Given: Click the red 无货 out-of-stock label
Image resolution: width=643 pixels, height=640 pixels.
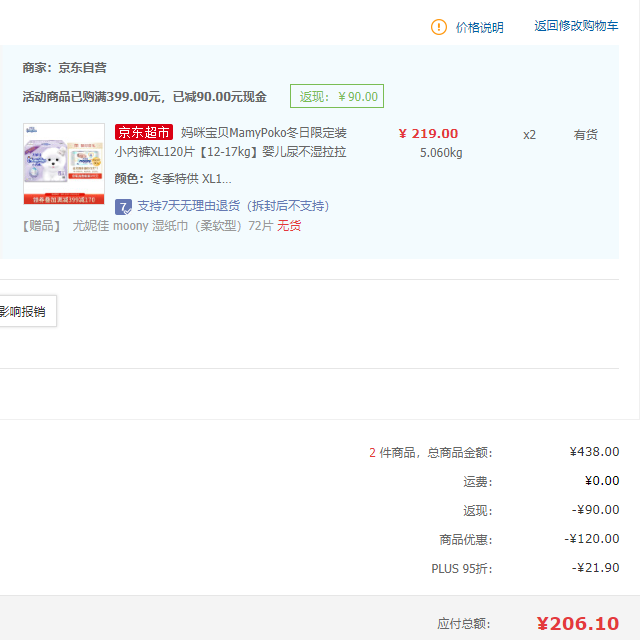Looking at the screenshot, I should (x=289, y=226).
